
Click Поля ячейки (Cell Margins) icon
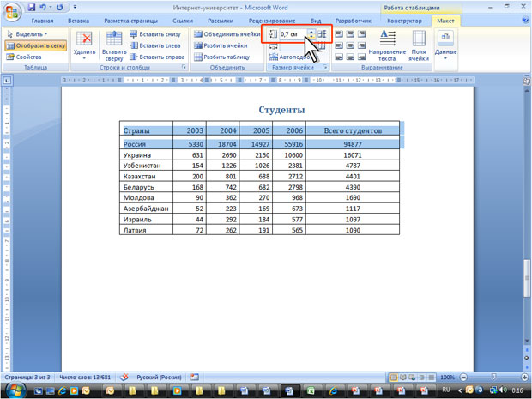pos(418,39)
